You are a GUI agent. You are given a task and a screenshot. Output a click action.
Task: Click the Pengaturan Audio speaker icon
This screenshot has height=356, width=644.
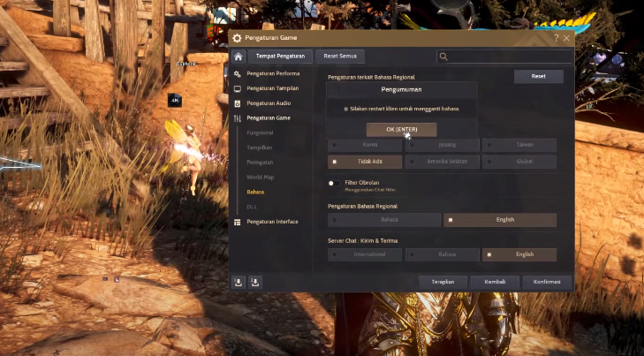[x=238, y=103]
